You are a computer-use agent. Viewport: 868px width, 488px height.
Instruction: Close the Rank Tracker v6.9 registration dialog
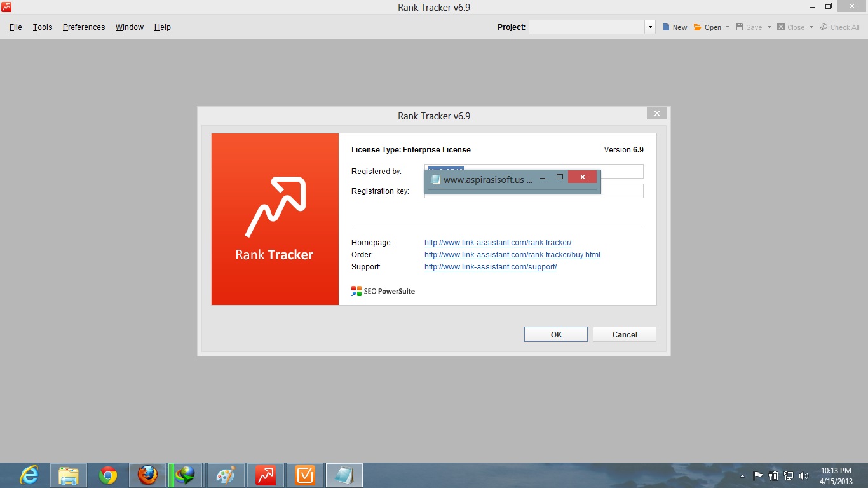click(x=656, y=114)
